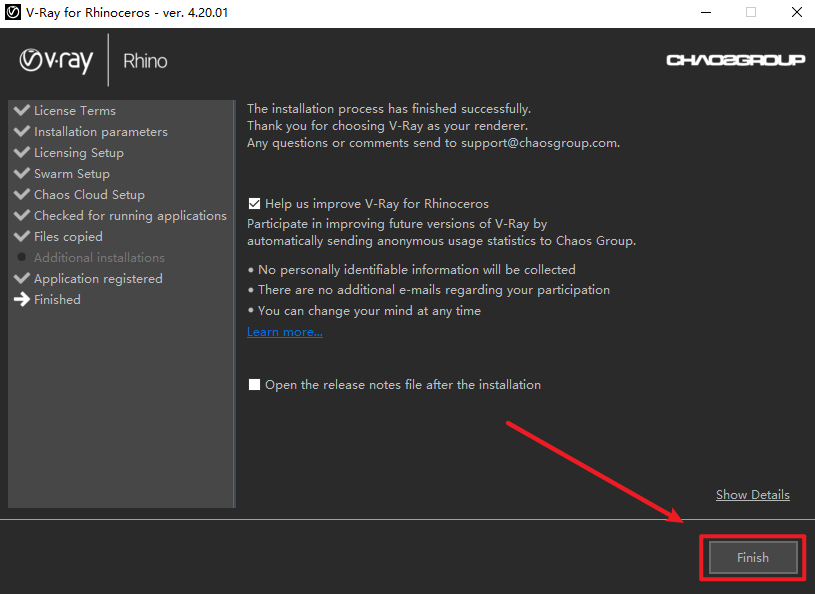Click the Chaosgroup logo at top right
Image resolution: width=815 pixels, height=594 pixels.
coord(736,59)
